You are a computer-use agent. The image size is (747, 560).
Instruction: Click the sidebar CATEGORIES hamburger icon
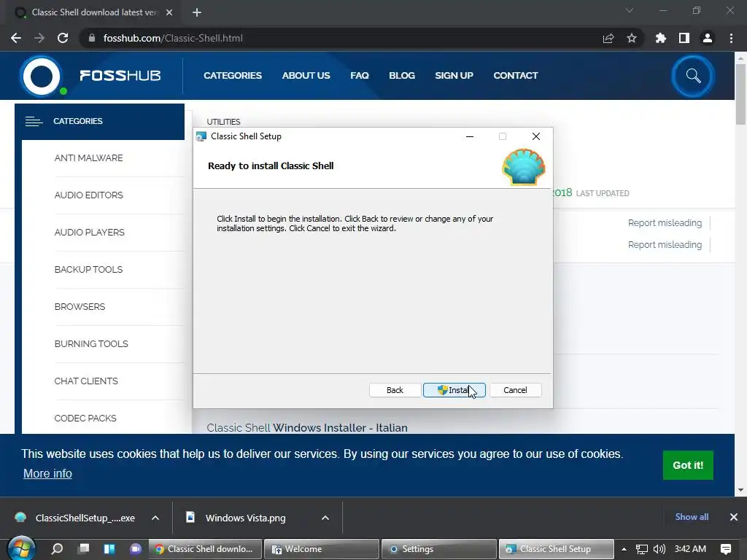pos(34,122)
